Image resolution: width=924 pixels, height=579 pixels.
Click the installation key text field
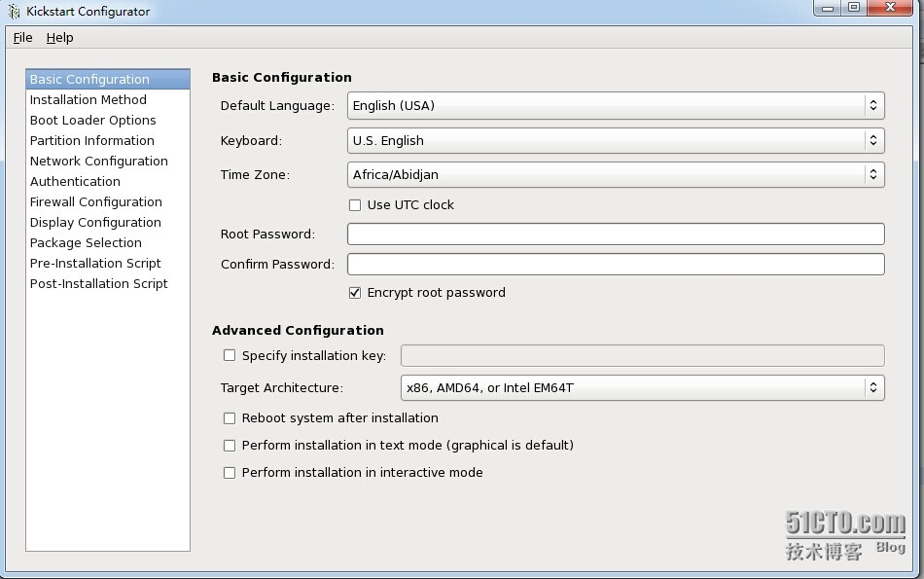pyautogui.click(x=642, y=355)
